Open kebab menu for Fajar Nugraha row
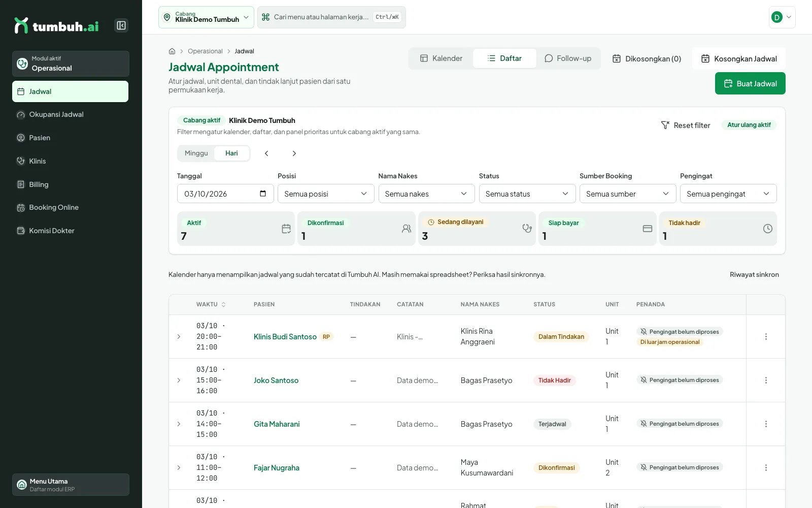 coord(766,468)
